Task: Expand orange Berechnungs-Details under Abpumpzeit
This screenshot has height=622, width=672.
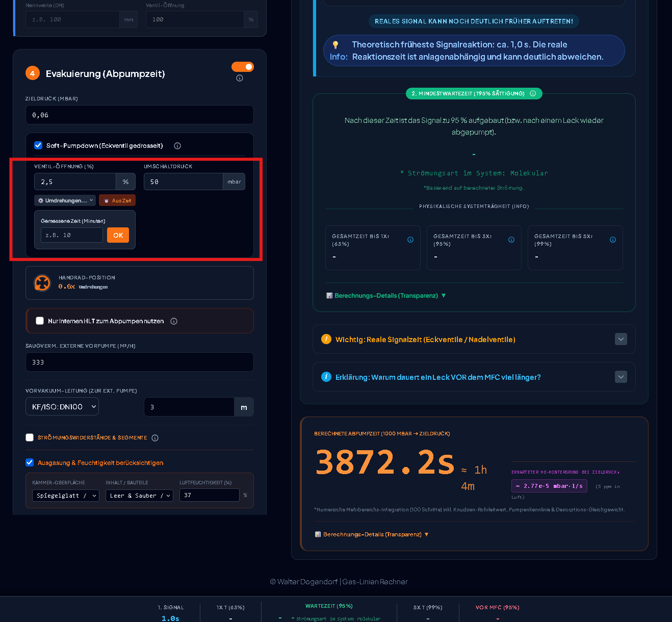Action: click(372, 534)
